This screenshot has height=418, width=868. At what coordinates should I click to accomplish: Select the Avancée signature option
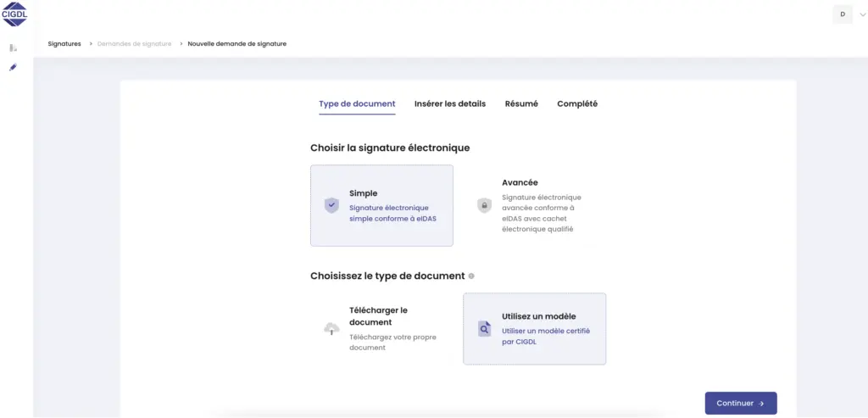coord(534,205)
